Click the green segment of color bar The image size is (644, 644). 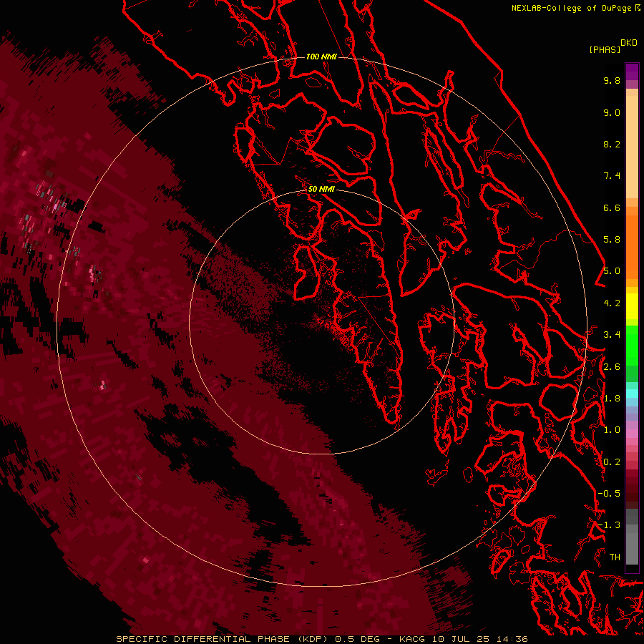tap(632, 347)
